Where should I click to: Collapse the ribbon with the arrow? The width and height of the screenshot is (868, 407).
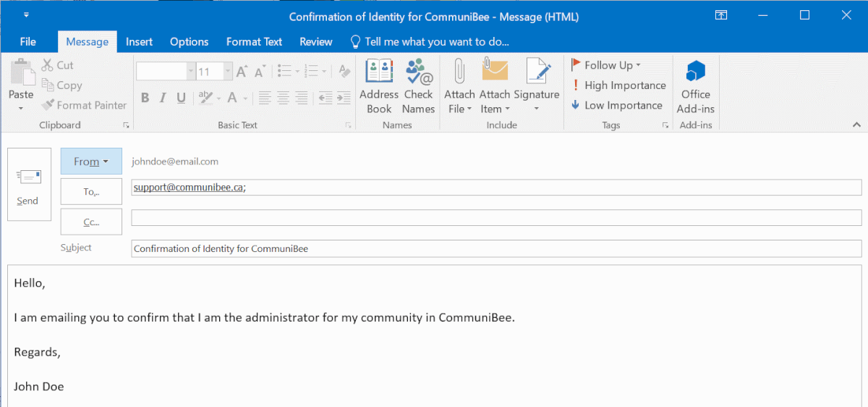pyautogui.click(x=856, y=125)
